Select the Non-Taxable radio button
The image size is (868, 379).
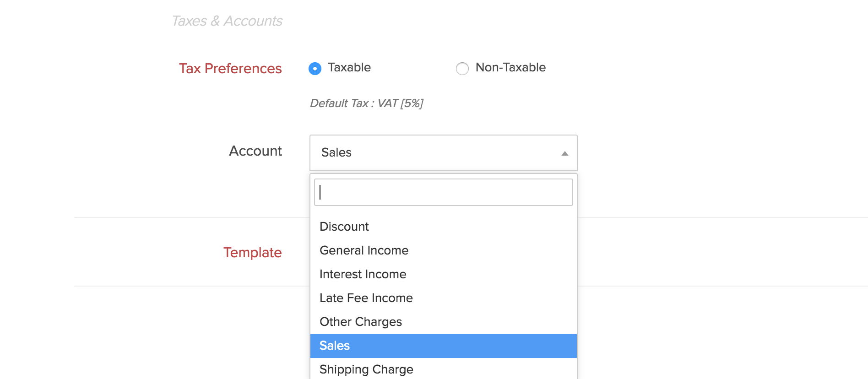coord(462,69)
